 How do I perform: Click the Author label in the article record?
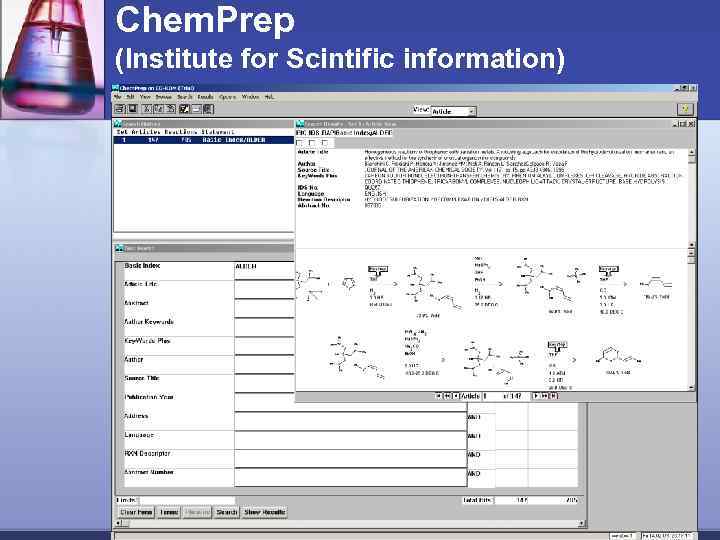(x=306, y=163)
